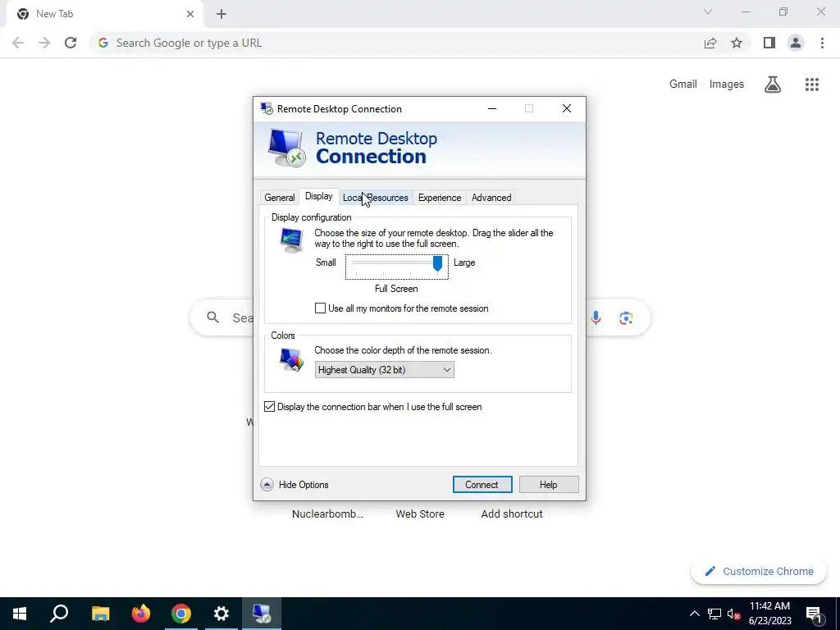Viewport: 840px width, 630px height.
Task: Click Remote Desktop Connection title bar icon
Action: [267, 108]
